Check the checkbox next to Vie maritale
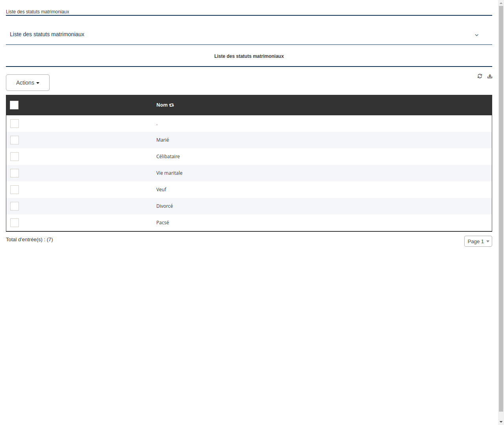This screenshot has height=425, width=504. pyautogui.click(x=15, y=173)
